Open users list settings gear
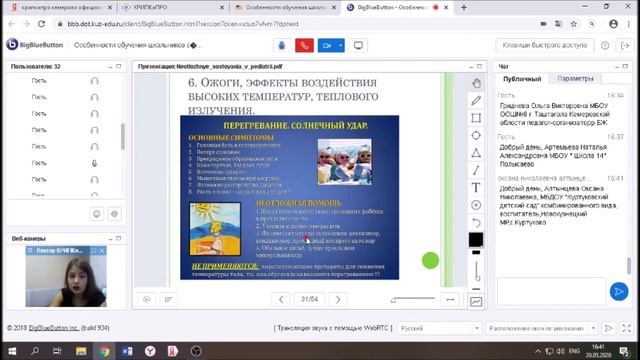 (115, 213)
